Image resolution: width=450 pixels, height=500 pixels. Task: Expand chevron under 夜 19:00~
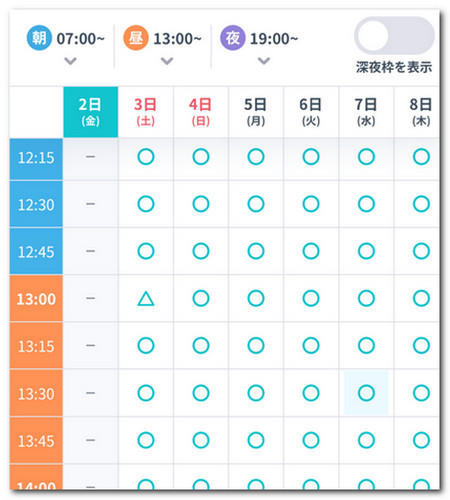[x=264, y=61]
